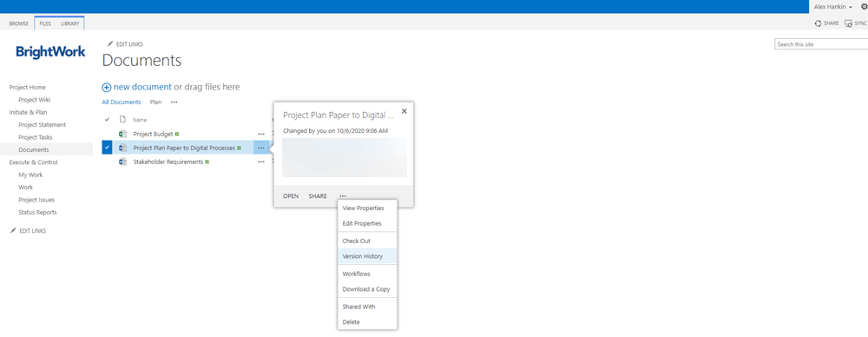Choose Download a Copy
Image resolution: width=868 pixels, height=337 pixels.
(367, 288)
